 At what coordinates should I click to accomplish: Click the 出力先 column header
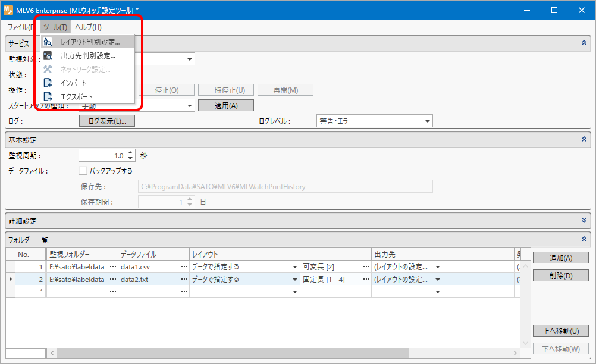pyautogui.click(x=407, y=254)
